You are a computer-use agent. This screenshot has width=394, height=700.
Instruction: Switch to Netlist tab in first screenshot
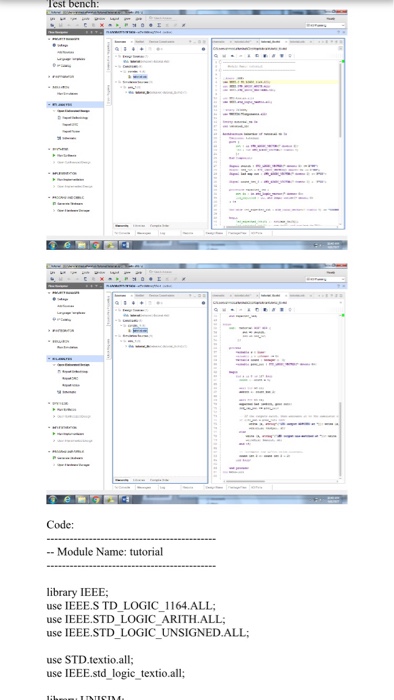click(x=139, y=42)
